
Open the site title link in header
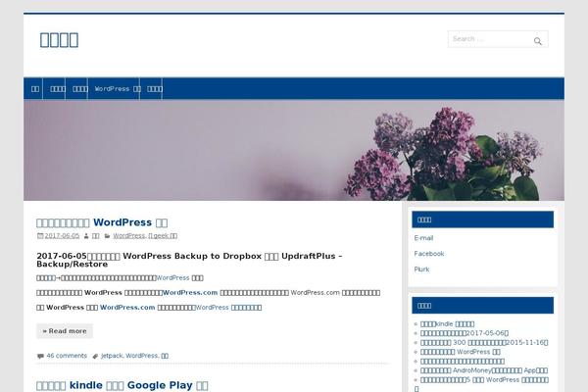(59, 40)
